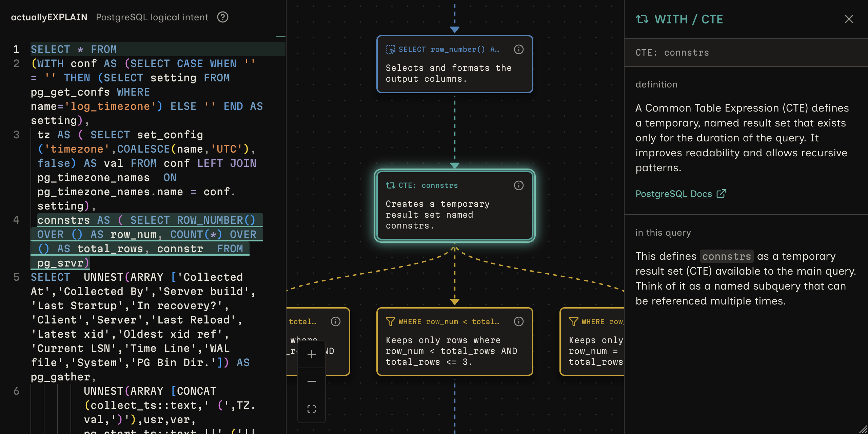
Task: Click 'Creates a temporary result set' description
Action: [x=438, y=215]
